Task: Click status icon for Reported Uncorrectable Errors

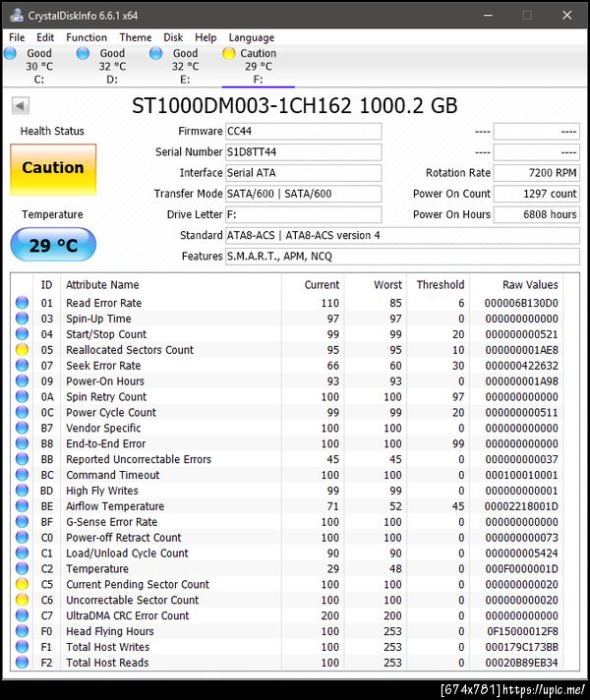Action: (x=22, y=459)
